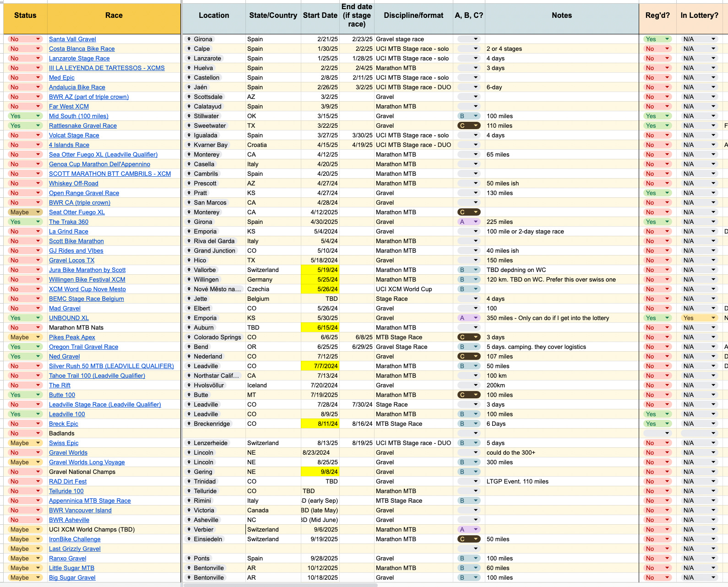728x587 pixels.
Task: Click the Ponts location pin chip
Action: pyautogui.click(x=198, y=558)
